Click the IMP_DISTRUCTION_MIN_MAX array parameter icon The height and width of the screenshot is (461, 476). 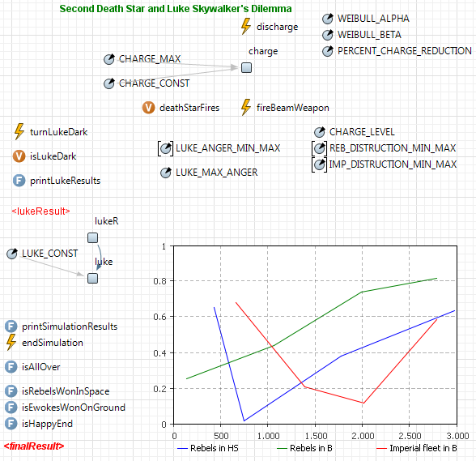319,164
